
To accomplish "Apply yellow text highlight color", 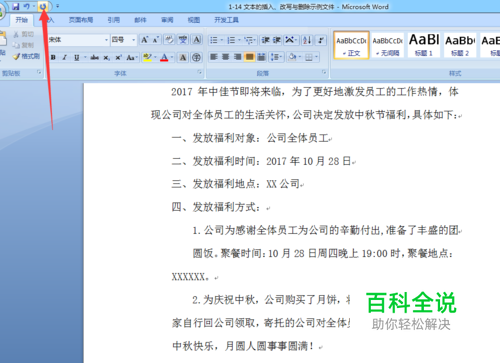I will pyautogui.click(x=147, y=58).
